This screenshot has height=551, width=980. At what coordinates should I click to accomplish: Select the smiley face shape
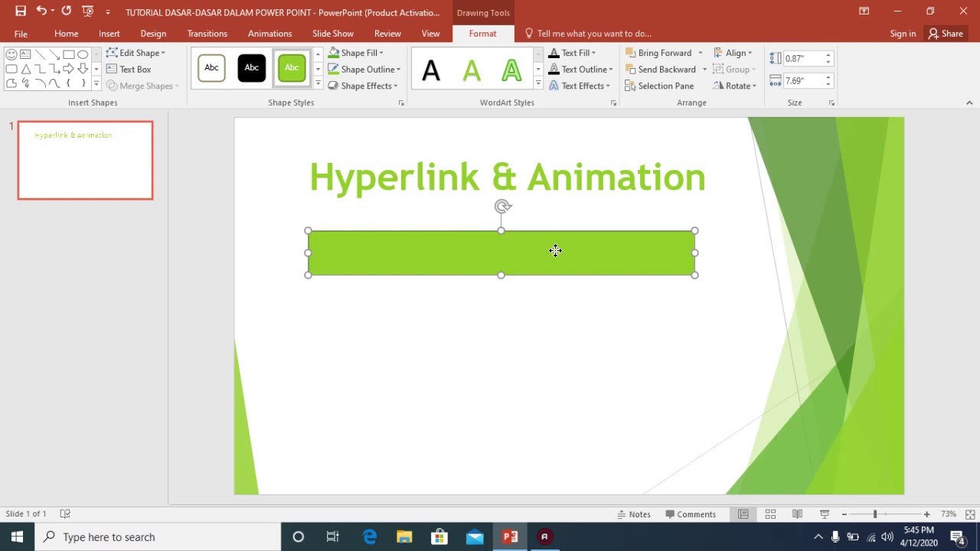[11, 54]
